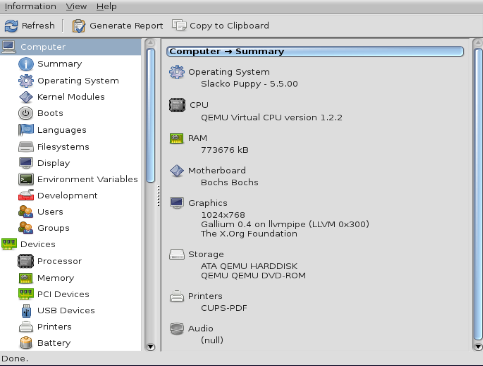483x366 pixels.
Task: Click the sidebar vertical scrollbar thumb
Action: pos(151,115)
